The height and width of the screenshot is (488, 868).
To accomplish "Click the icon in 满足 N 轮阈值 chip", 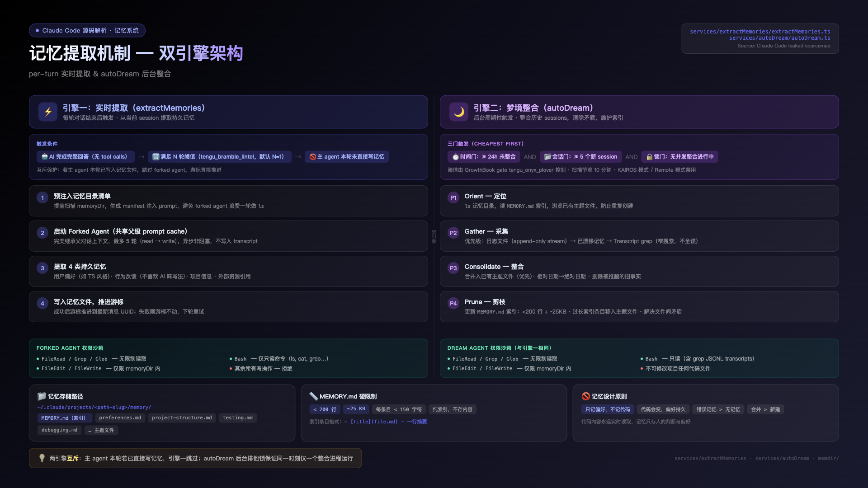I will [x=156, y=157].
